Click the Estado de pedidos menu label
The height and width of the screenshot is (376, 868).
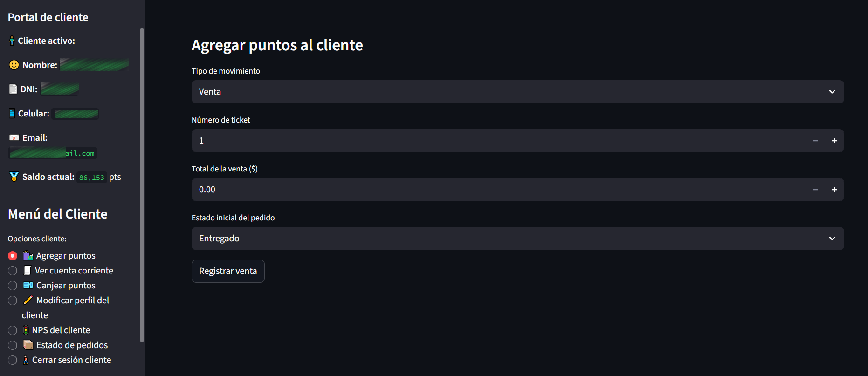click(x=72, y=345)
